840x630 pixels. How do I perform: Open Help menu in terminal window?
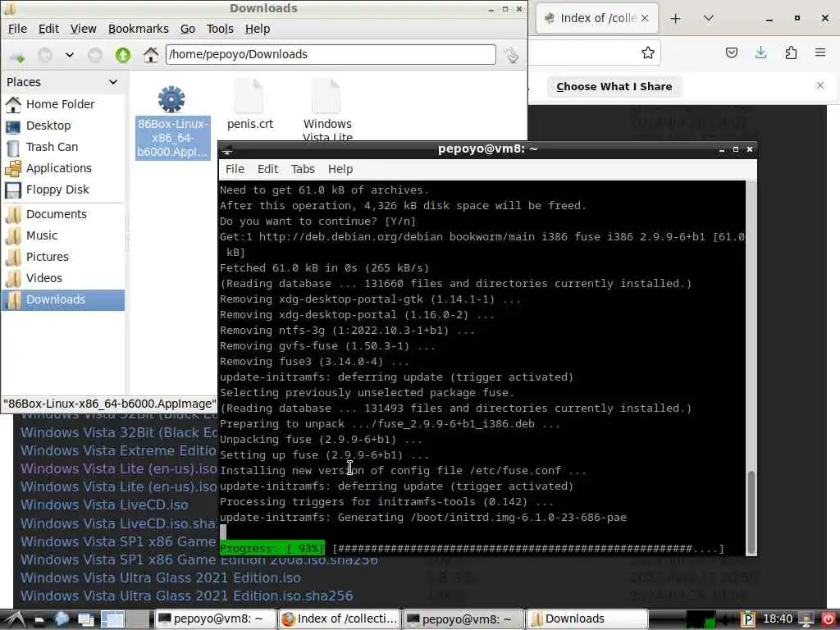pos(340,169)
